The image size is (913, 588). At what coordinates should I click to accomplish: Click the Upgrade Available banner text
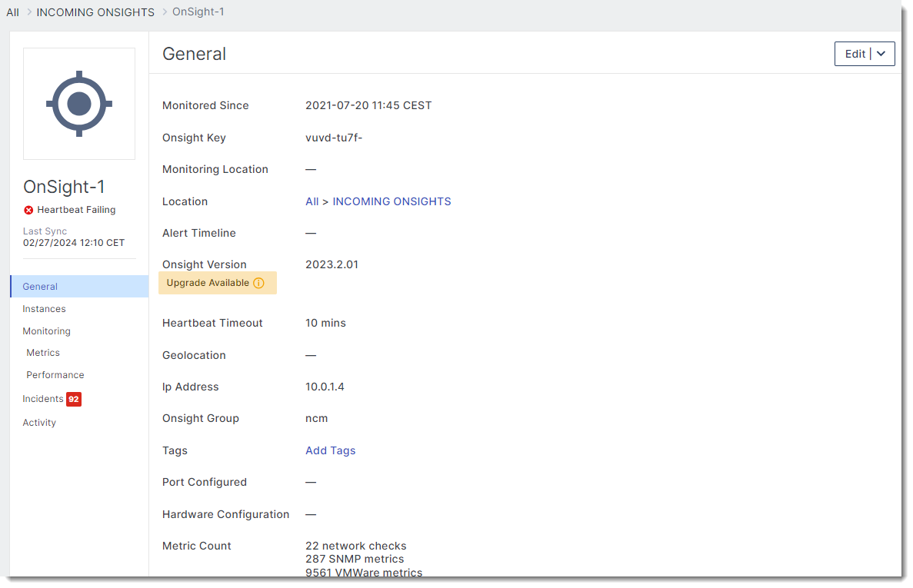point(208,283)
